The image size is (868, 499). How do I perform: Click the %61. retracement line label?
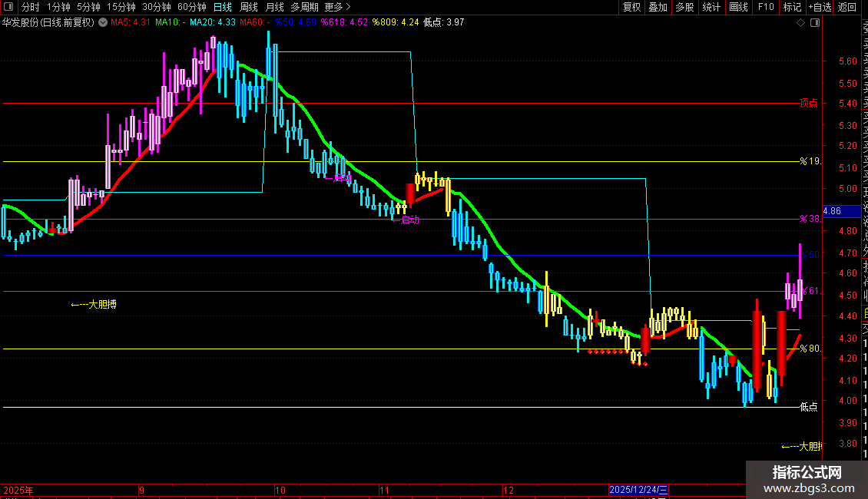[810, 290]
